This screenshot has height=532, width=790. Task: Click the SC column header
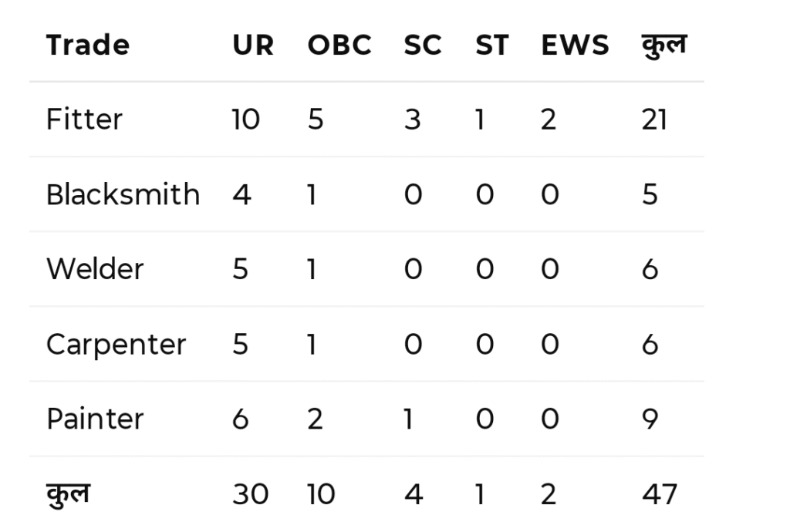423,45
